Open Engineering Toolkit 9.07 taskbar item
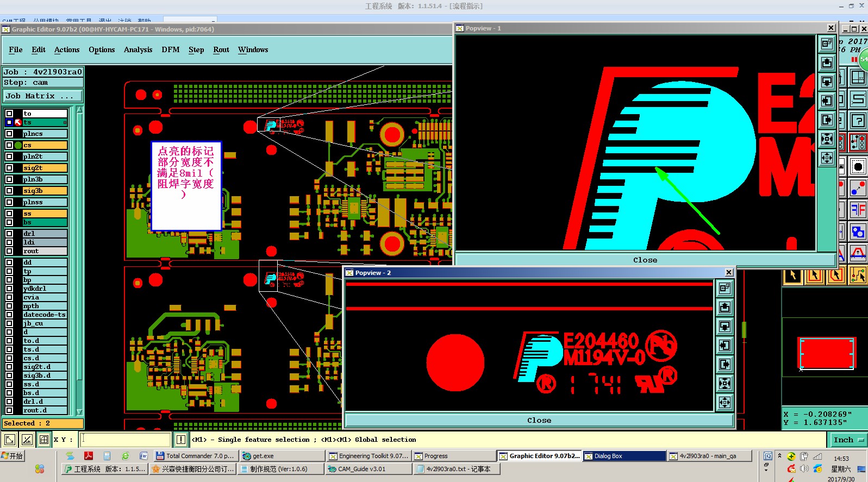Viewport: 868px width, 482px height. 369,456
